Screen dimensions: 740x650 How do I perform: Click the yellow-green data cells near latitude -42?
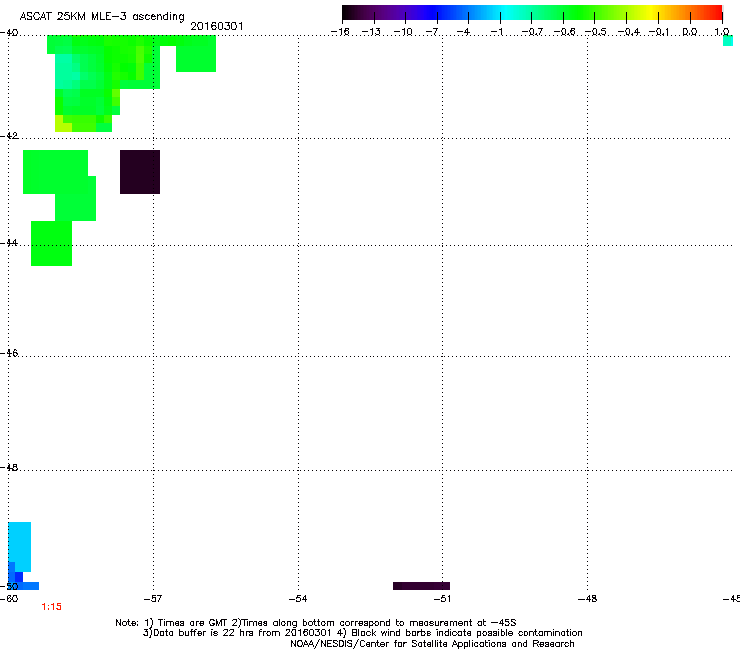[63, 124]
